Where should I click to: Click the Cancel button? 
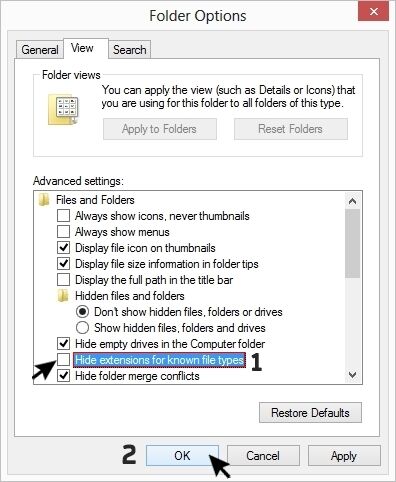(x=263, y=456)
